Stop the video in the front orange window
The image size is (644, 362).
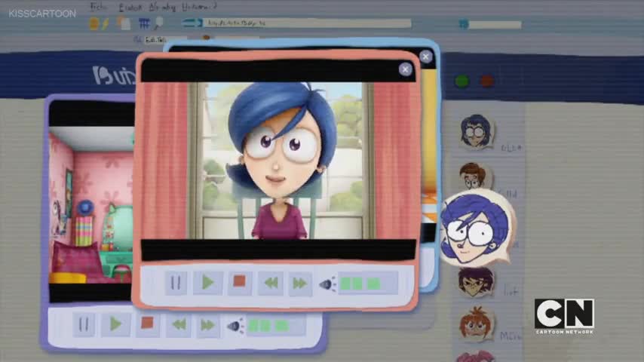coord(240,282)
